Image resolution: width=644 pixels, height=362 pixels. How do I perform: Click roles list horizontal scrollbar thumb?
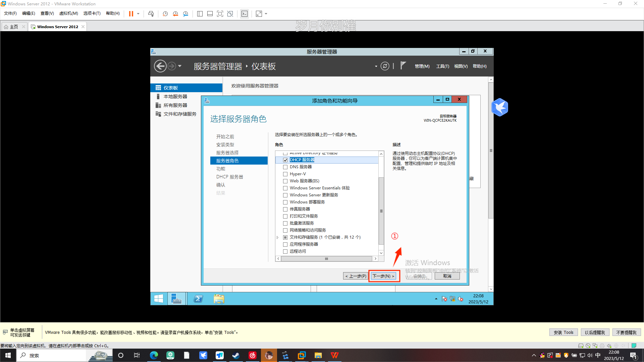tap(326, 259)
